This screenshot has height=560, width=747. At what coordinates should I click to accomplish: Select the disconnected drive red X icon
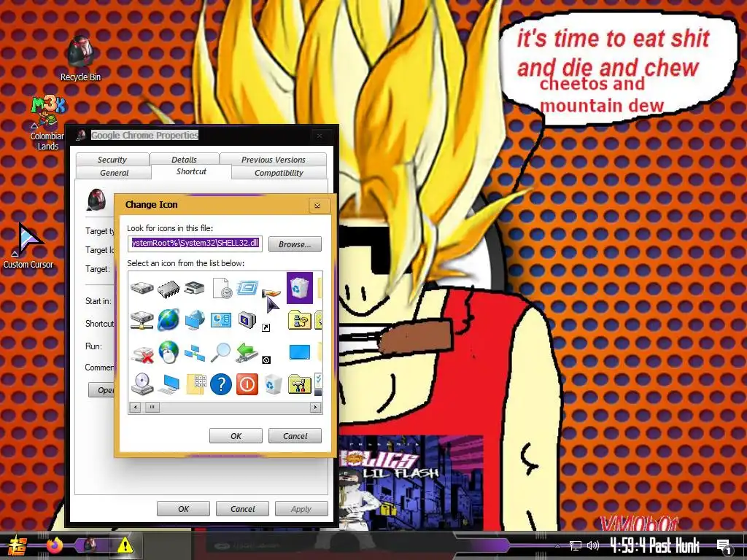click(x=142, y=354)
